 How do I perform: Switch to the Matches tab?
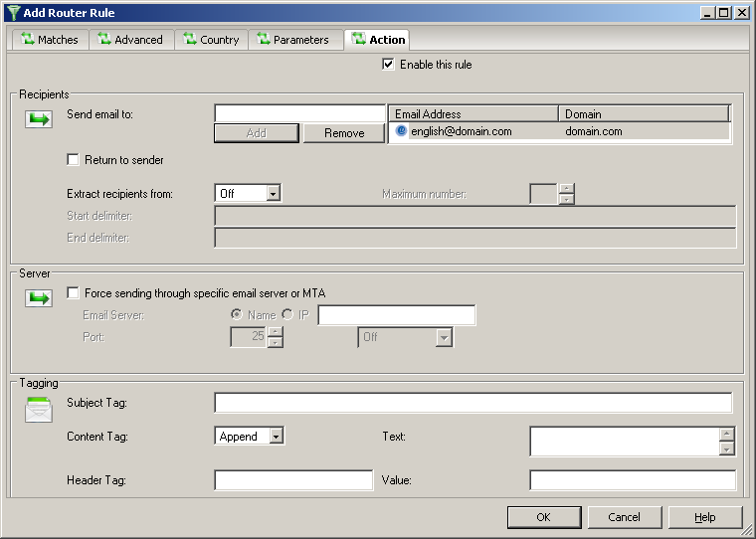51,40
